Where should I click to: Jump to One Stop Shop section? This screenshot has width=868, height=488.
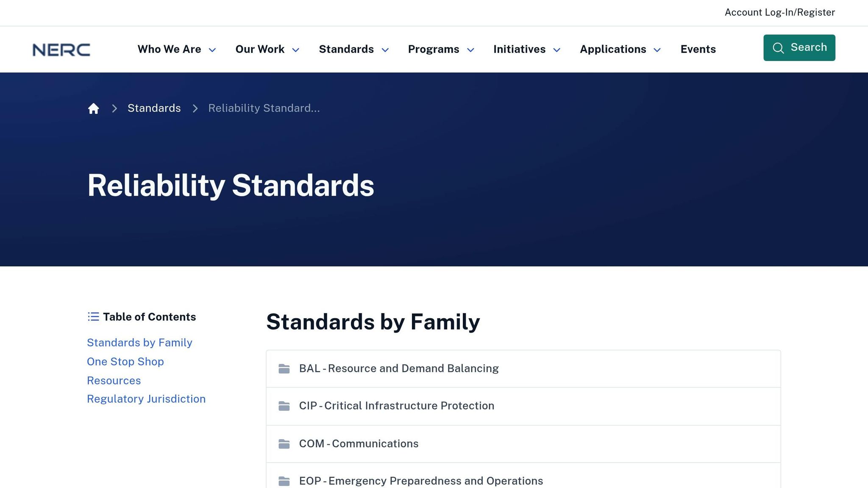pos(125,362)
